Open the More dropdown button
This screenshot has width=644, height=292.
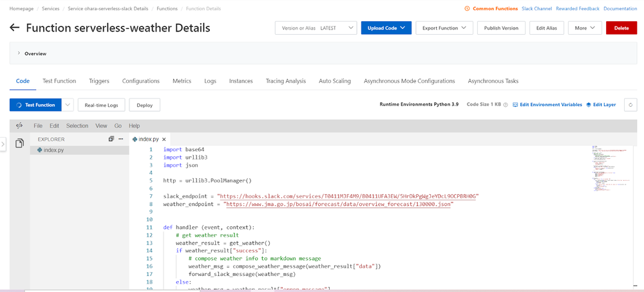585,28
